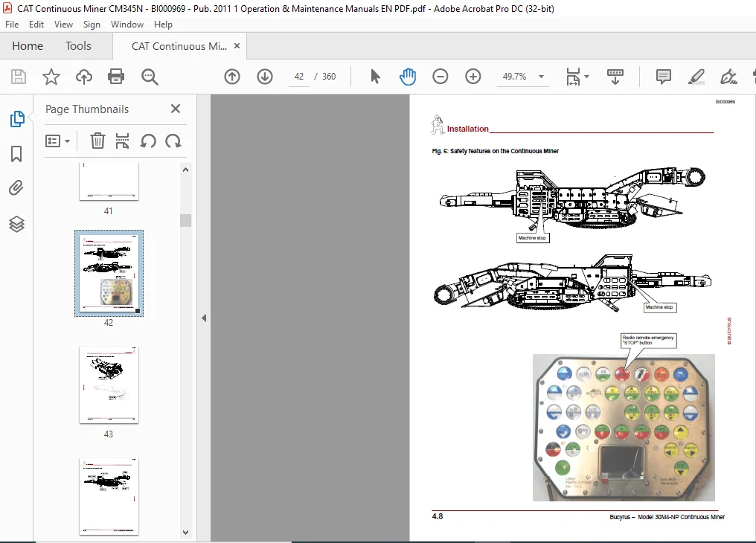The height and width of the screenshot is (543, 756).
Task: Click the Fig. 6 caption text
Action: pyautogui.click(x=495, y=151)
